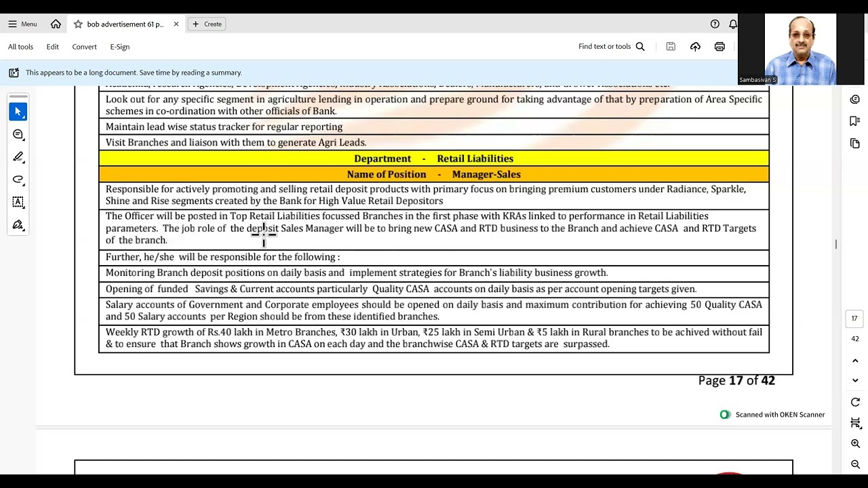Image resolution: width=868 pixels, height=488 pixels.
Task: Click the 'Page 17 of 42' footer text
Action: point(736,380)
